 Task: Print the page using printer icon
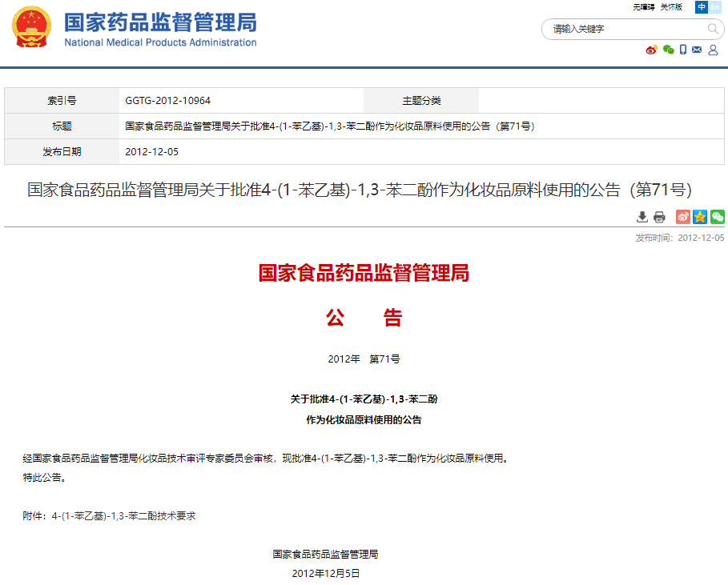tap(659, 217)
